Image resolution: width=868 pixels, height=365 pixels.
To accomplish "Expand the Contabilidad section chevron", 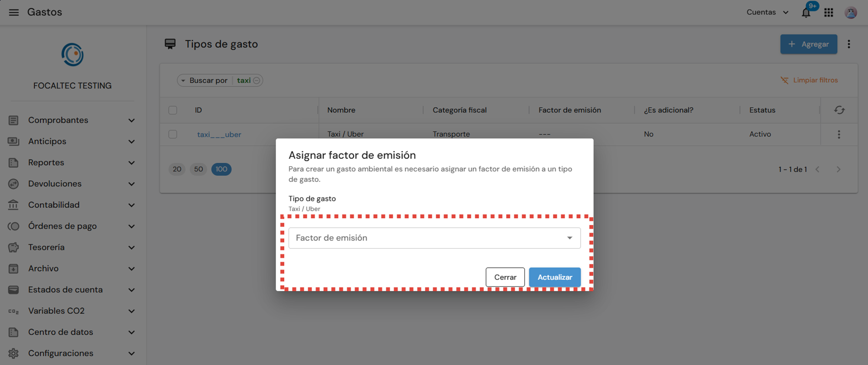I will 132,205.
